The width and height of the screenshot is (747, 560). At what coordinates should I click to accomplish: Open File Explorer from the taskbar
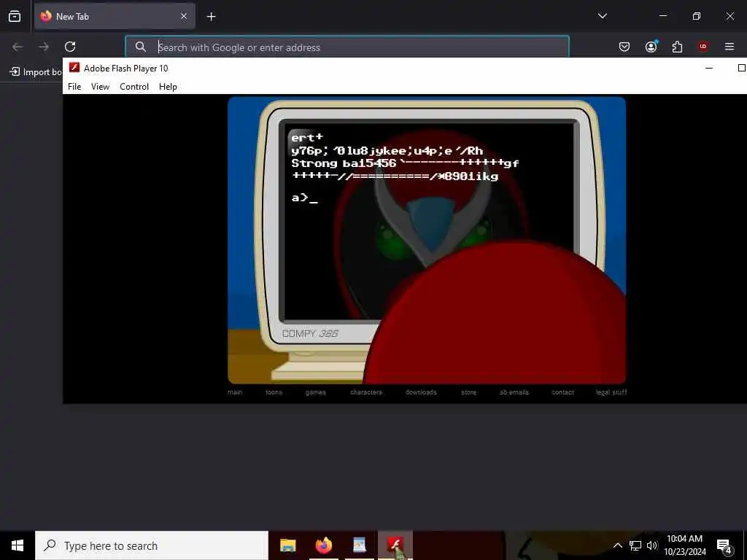click(x=287, y=545)
